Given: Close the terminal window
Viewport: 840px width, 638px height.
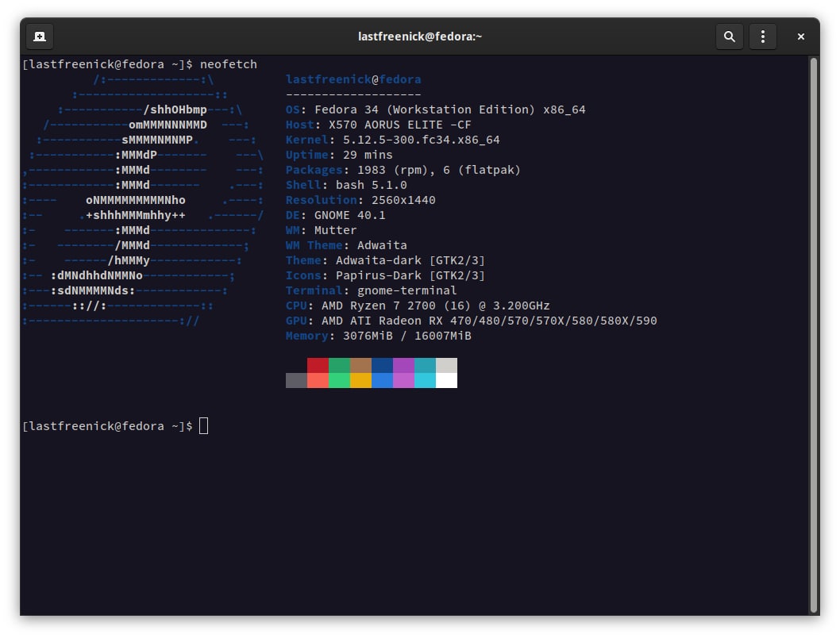Looking at the screenshot, I should pos(801,37).
